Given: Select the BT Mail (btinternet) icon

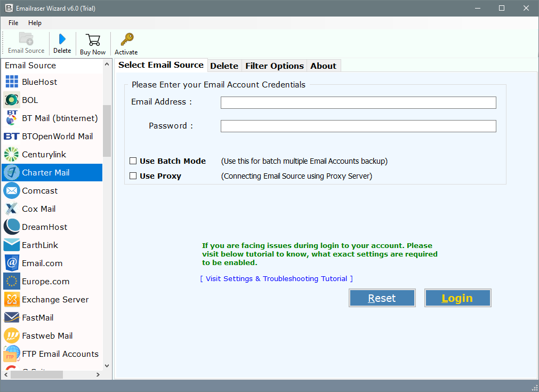Looking at the screenshot, I should pyautogui.click(x=12, y=118).
